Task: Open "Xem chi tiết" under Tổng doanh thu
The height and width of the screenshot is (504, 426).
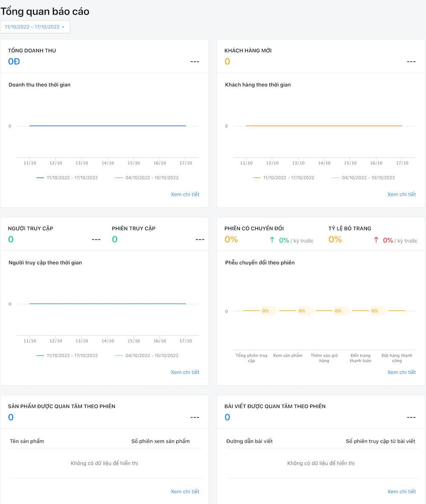Action: [x=185, y=194]
